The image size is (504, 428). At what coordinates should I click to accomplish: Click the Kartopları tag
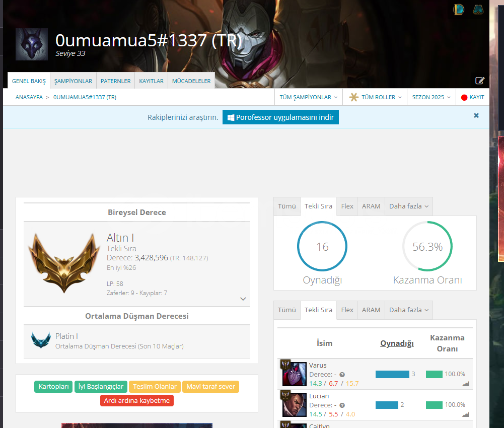click(54, 387)
